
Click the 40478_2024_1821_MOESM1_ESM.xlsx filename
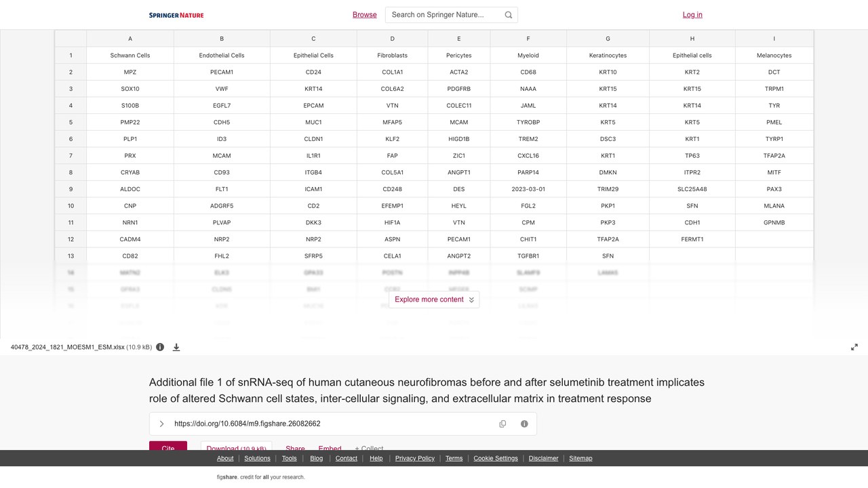68,347
